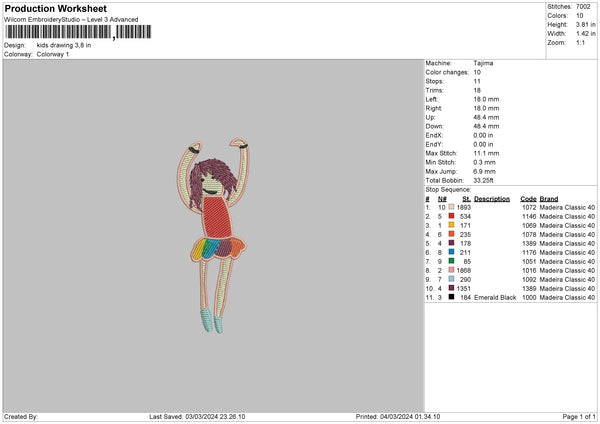Click the Tajima machine value
The image size is (600, 424).
[x=483, y=63]
